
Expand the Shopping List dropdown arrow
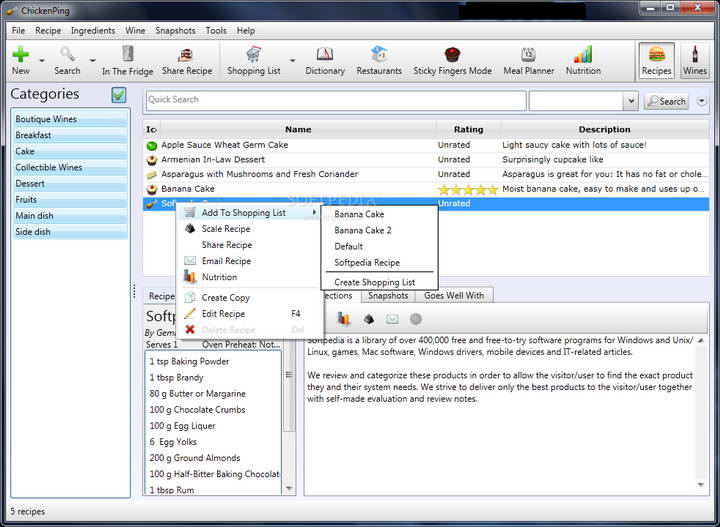coord(292,60)
